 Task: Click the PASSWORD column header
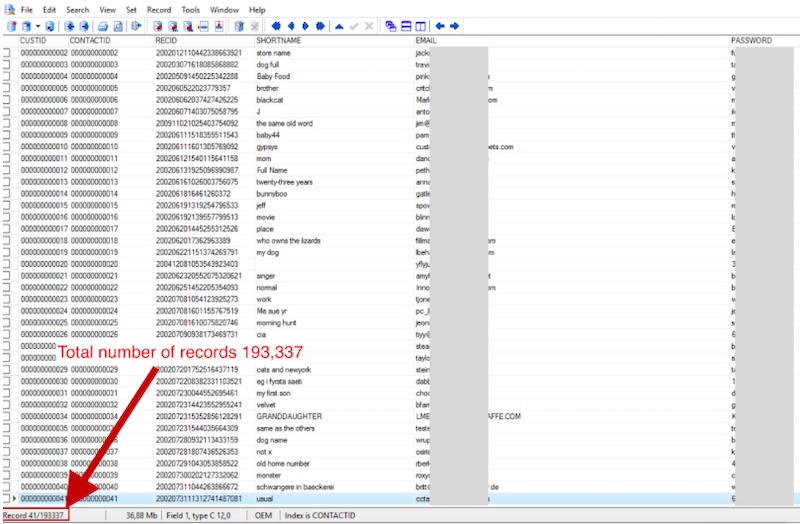(764, 40)
